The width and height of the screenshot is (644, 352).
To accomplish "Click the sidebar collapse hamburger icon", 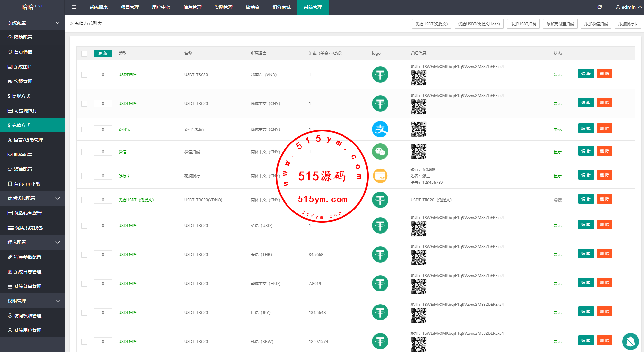I will click(x=74, y=7).
